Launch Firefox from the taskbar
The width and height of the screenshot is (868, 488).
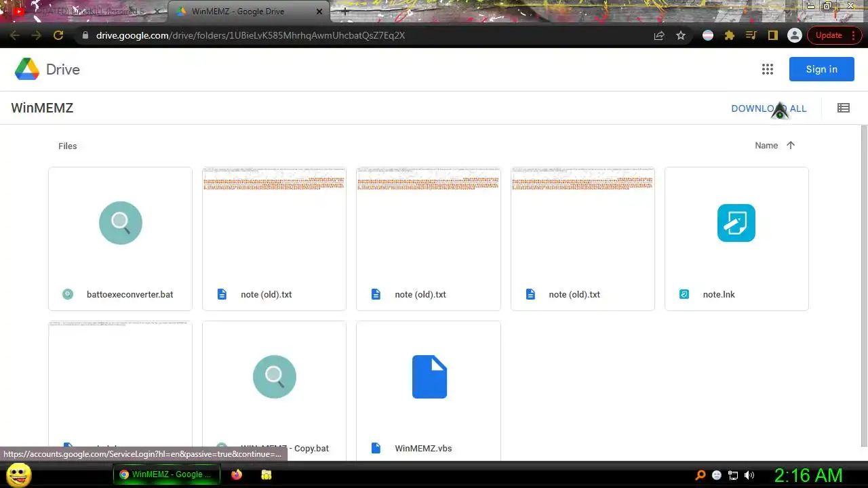point(236,474)
